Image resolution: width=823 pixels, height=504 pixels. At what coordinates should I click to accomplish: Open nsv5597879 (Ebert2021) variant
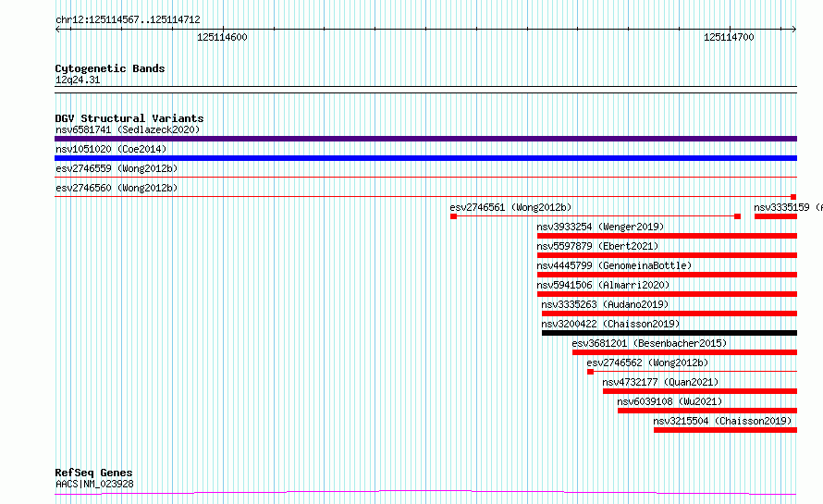[x=597, y=246]
